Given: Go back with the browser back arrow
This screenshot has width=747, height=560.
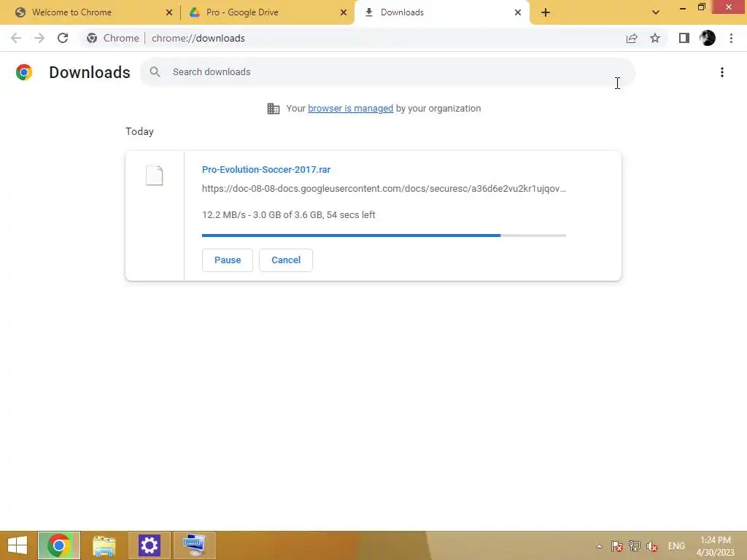Looking at the screenshot, I should tap(16, 38).
